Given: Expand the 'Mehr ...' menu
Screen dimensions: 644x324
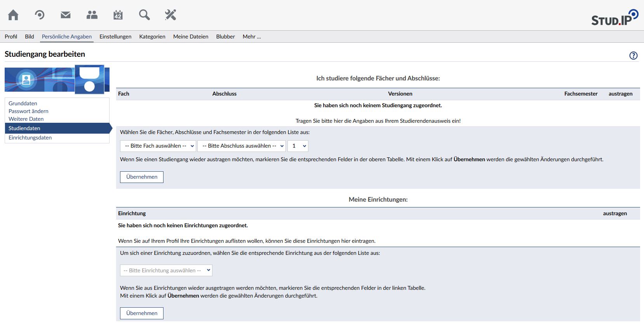Looking at the screenshot, I should pyautogui.click(x=252, y=37).
